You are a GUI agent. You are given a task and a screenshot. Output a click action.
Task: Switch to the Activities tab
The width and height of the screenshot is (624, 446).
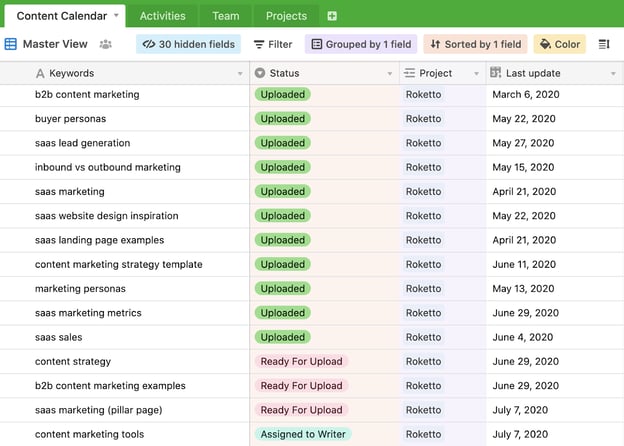point(162,16)
